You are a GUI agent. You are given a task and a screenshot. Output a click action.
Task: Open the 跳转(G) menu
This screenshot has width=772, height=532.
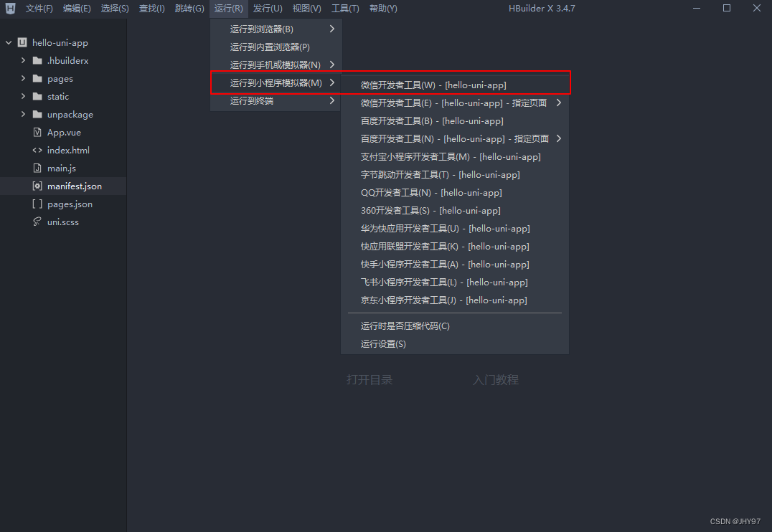point(189,9)
